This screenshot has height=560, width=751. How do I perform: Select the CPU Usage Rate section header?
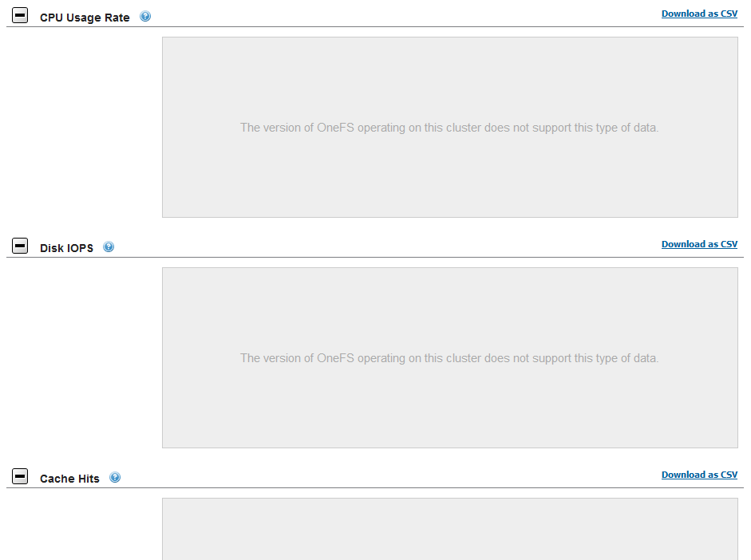point(85,17)
